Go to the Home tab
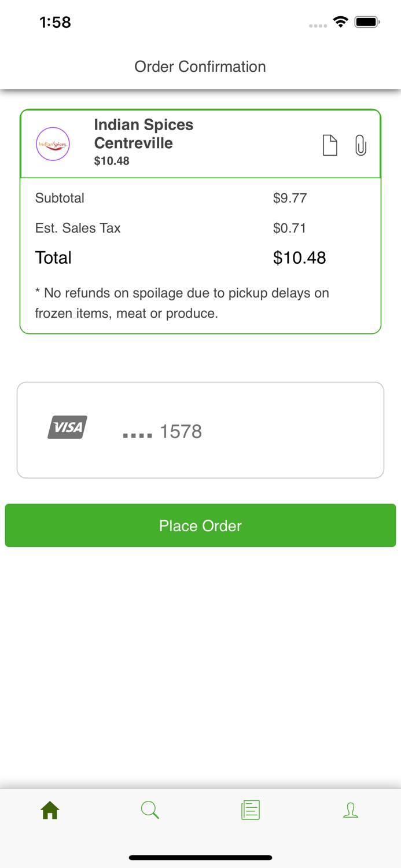 [x=50, y=810]
